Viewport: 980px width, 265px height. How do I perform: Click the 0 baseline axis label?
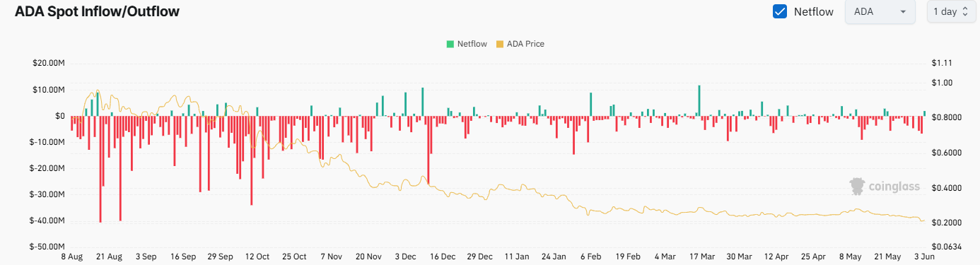click(x=60, y=116)
